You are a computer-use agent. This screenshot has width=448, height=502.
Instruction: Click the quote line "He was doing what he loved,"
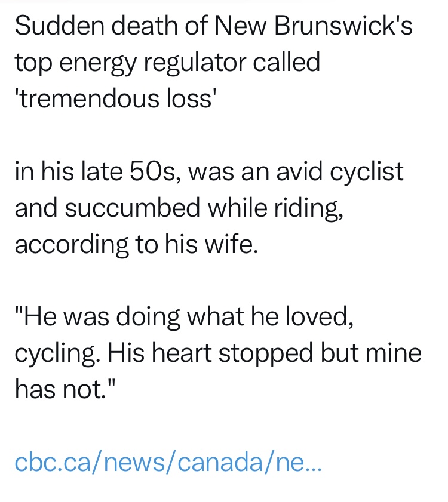click(x=185, y=317)
